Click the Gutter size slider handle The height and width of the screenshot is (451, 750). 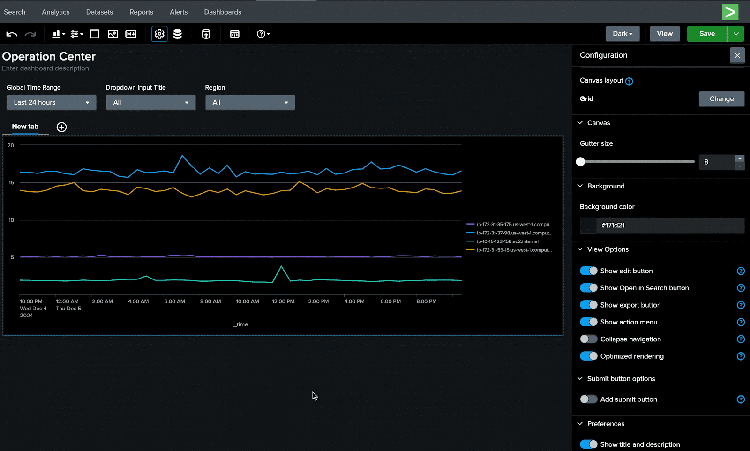[x=581, y=161]
